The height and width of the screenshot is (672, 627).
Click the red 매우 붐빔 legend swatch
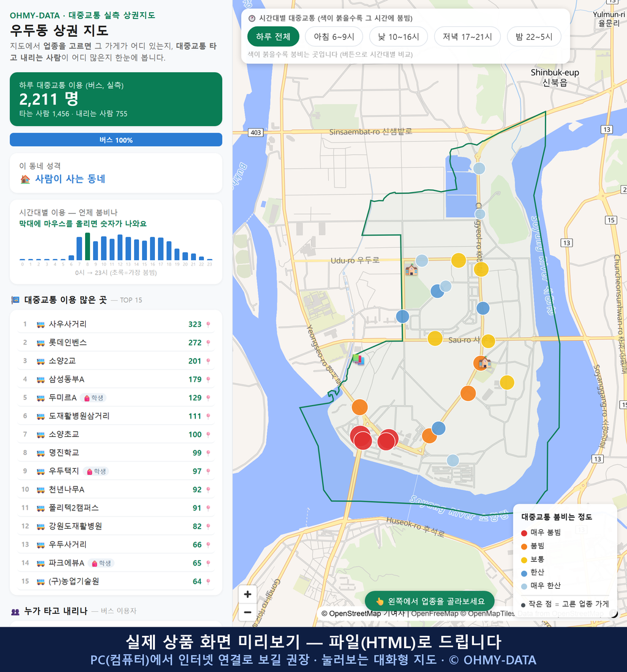(x=524, y=533)
